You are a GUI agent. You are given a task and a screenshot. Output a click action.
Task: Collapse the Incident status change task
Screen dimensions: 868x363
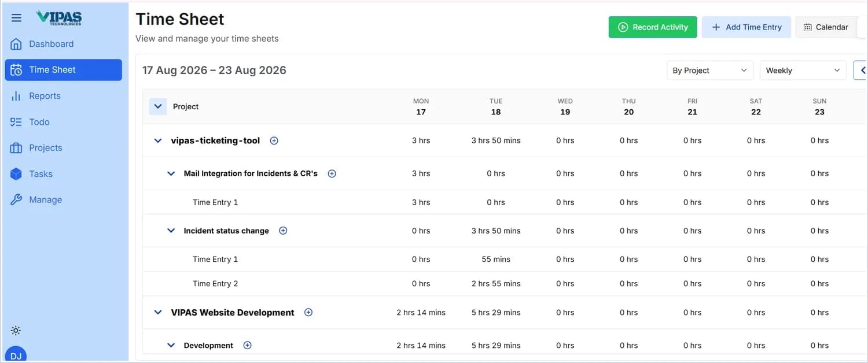(171, 231)
